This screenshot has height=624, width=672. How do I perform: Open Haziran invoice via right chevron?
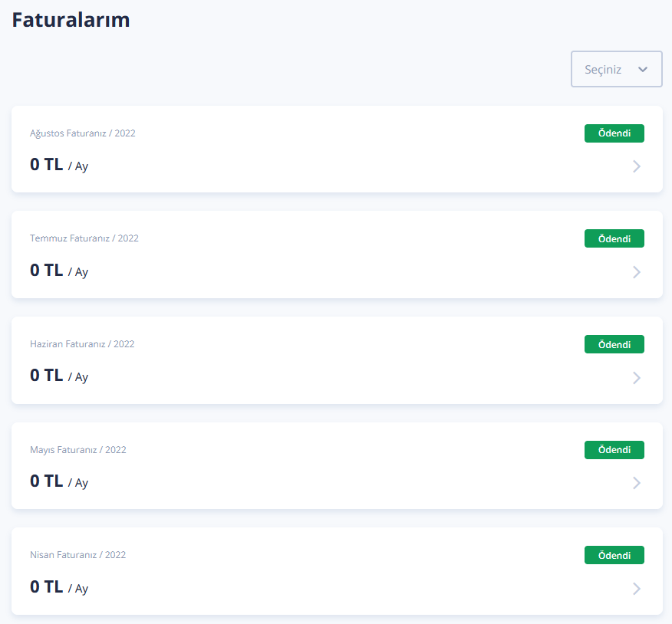click(637, 378)
